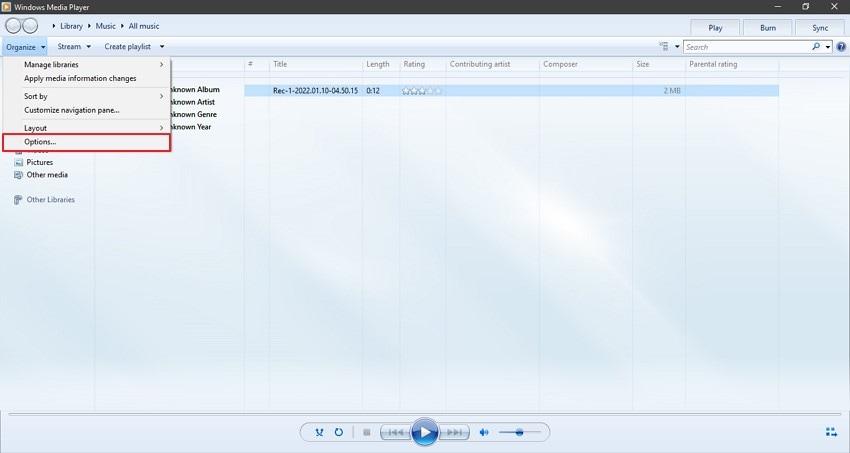The image size is (850, 453).
Task: Expand the Create playlist dropdown arrow
Action: coord(162,47)
